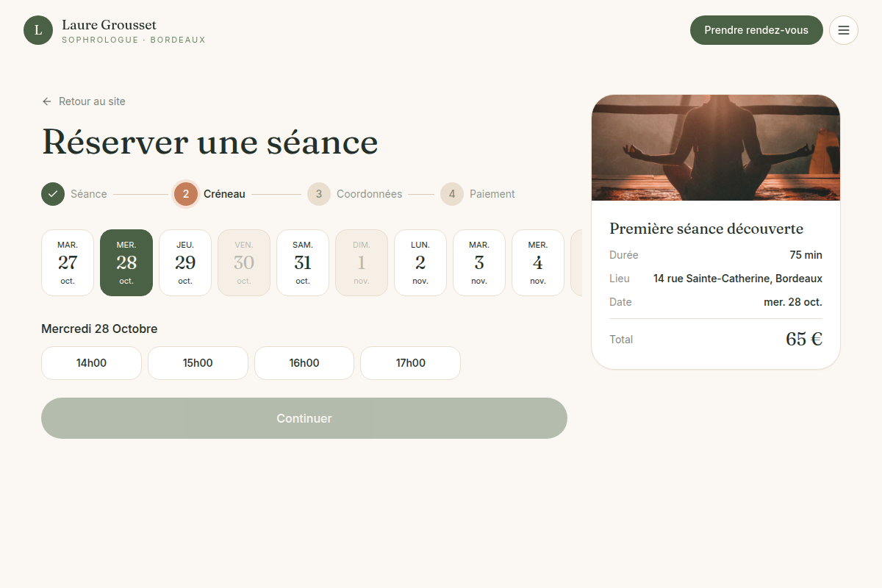Click 14 rue Sainte-Catherine, Bordeaux address

tap(738, 279)
